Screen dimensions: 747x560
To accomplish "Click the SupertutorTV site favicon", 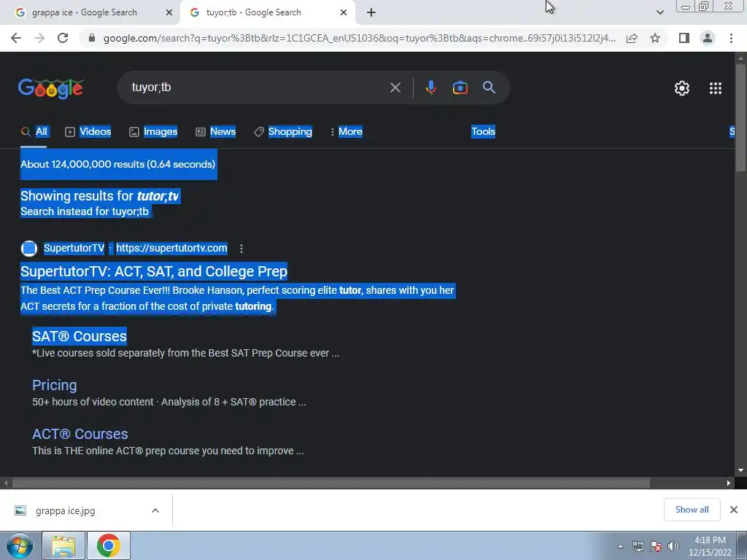I will pos(29,248).
